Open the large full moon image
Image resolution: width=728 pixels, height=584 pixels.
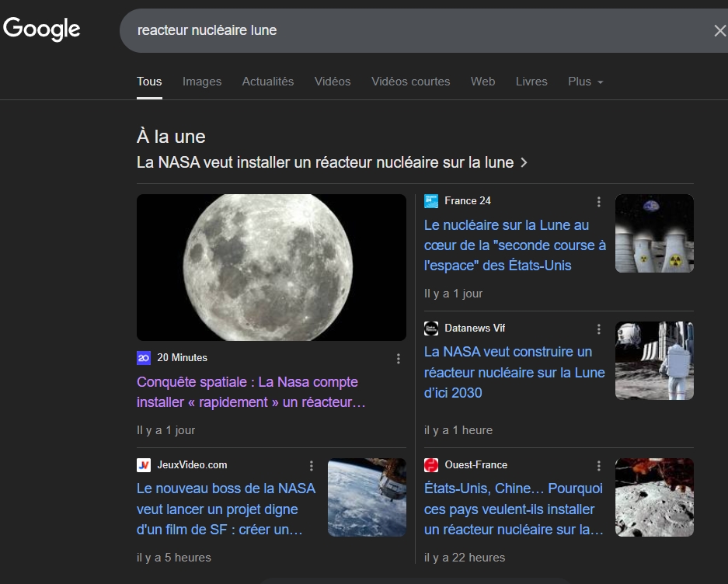[271, 267]
